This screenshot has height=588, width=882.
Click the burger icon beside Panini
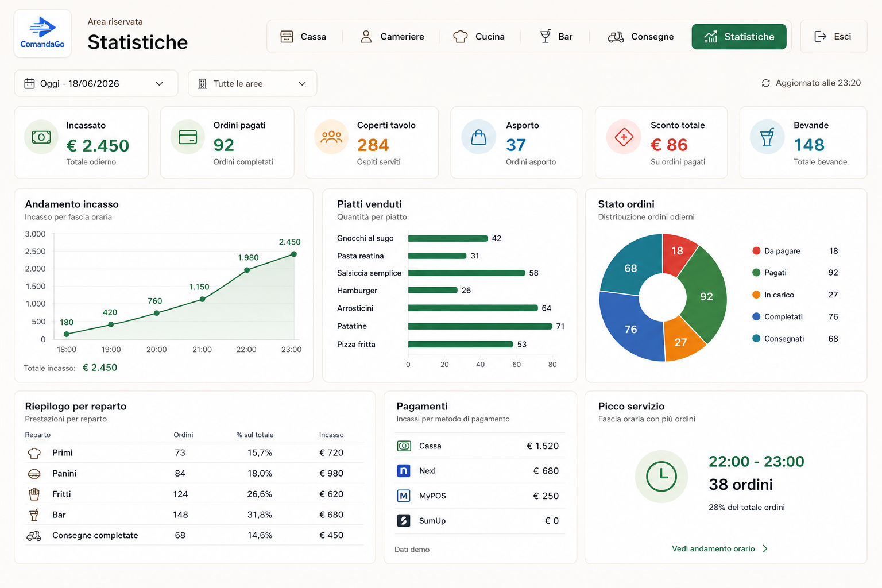pyautogui.click(x=34, y=474)
